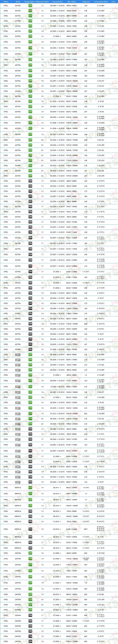118x644 pixels.
Task: Select the 177kW / 241KM power cell
Action: 72,605
